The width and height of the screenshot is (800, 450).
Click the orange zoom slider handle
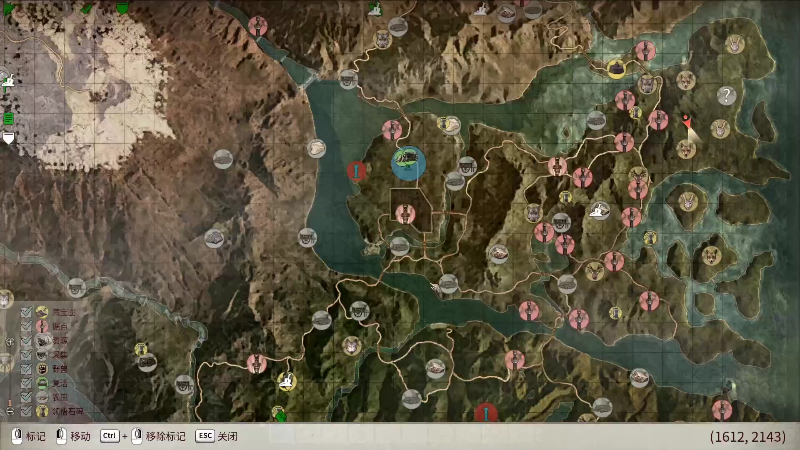pyautogui.click(x=10, y=403)
